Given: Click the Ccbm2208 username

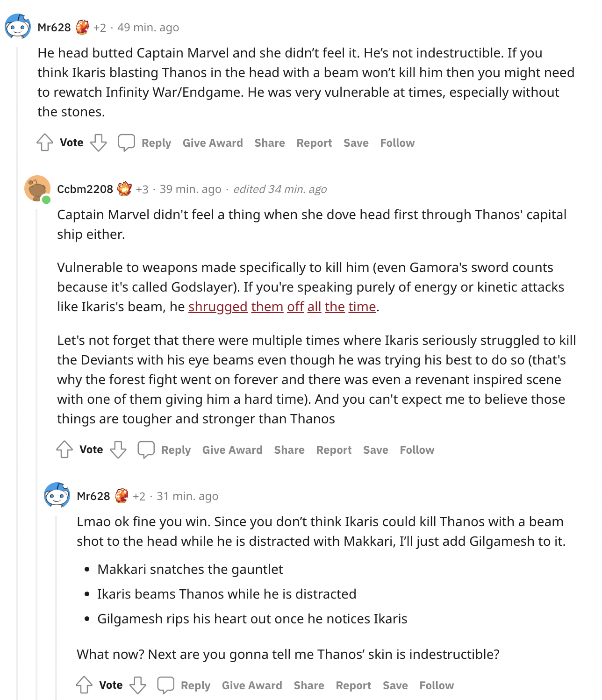Looking at the screenshot, I should click(85, 189).
